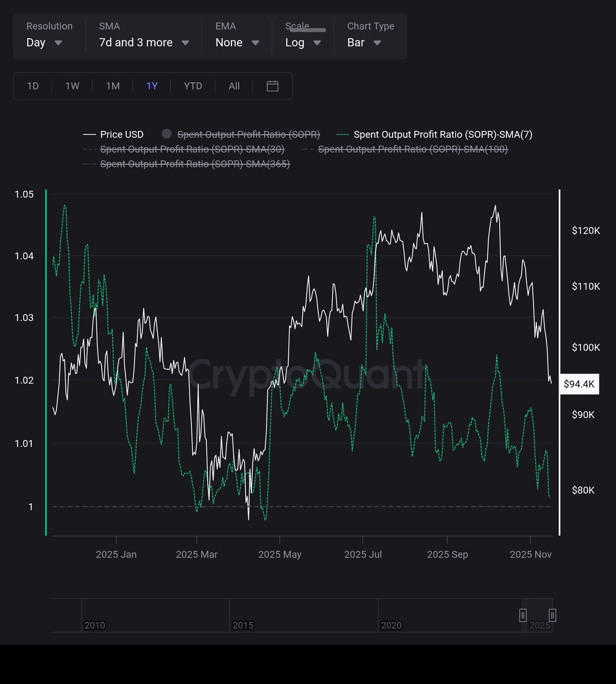
Task: Click the dashed marker beside SOPR SMA(365)
Action: (x=88, y=164)
